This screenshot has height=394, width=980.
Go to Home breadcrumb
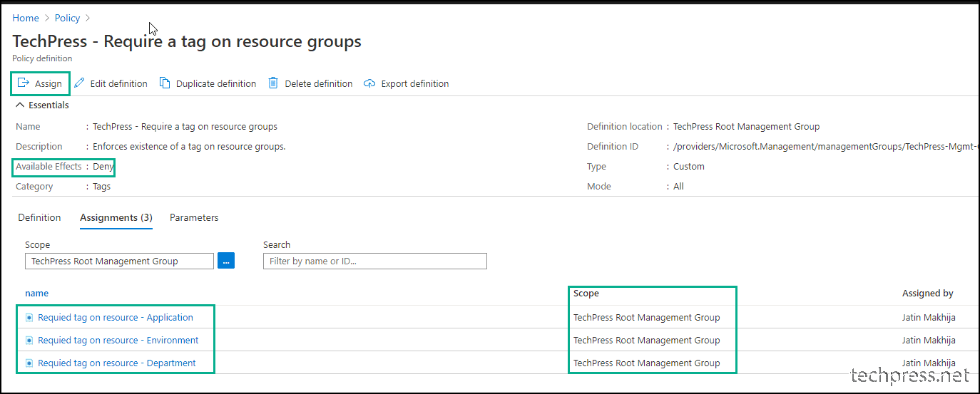pyautogui.click(x=26, y=18)
